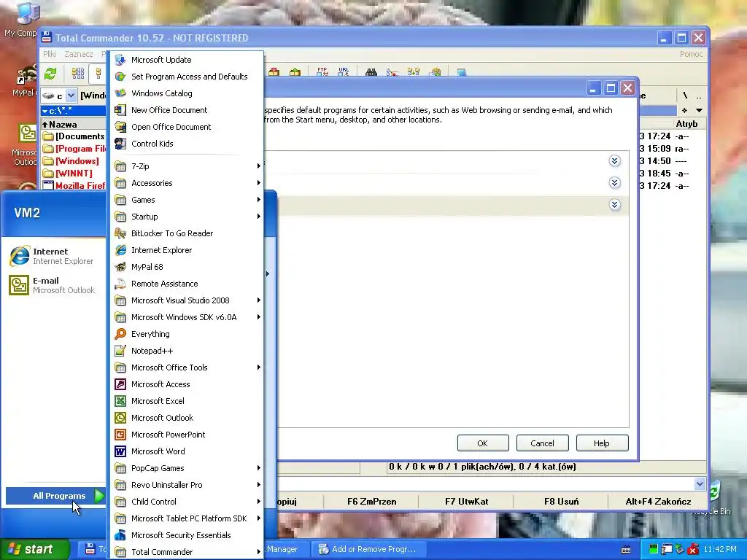Click Cancel in program defaults dialog

click(542, 443)
